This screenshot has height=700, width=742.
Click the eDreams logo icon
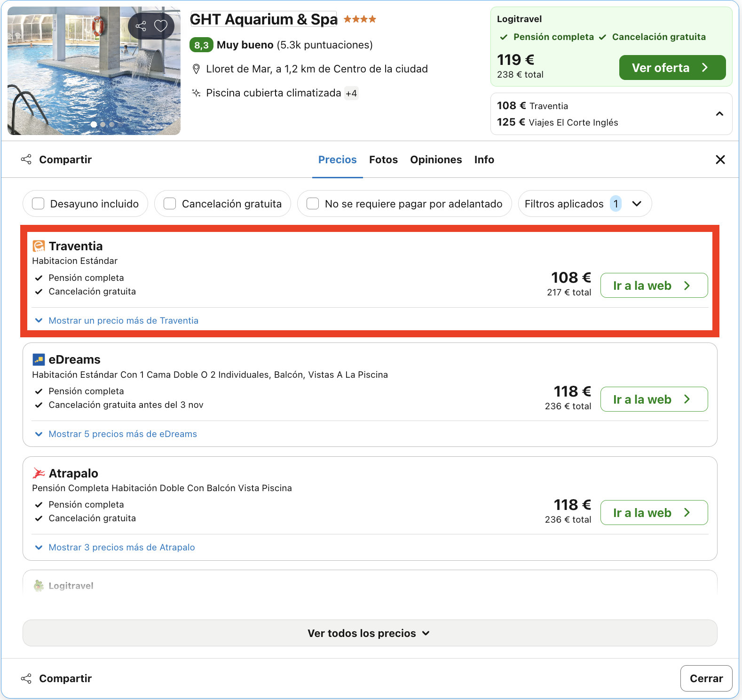[x=39, y=359]
